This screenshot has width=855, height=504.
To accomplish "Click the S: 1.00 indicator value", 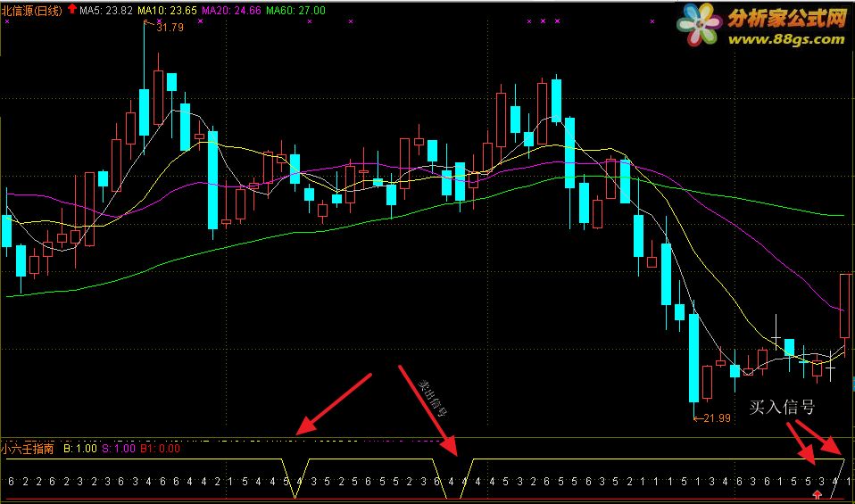I will click(119, 449).
